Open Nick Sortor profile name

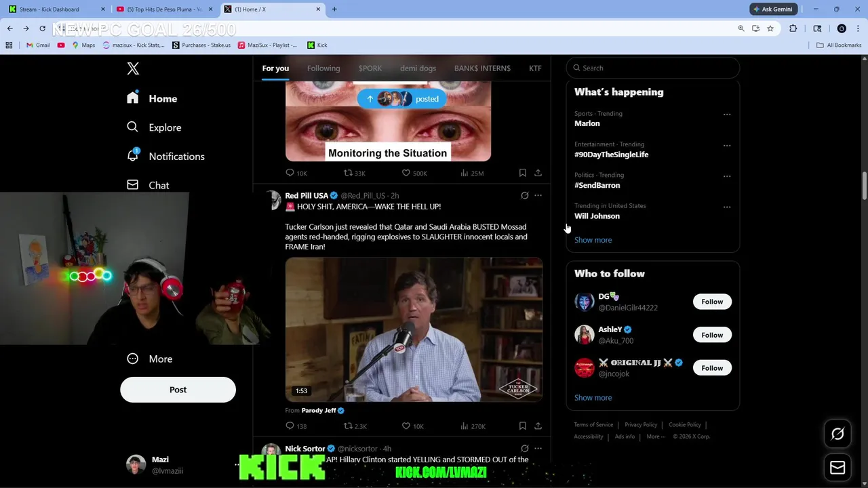click(x=305, y=449)
